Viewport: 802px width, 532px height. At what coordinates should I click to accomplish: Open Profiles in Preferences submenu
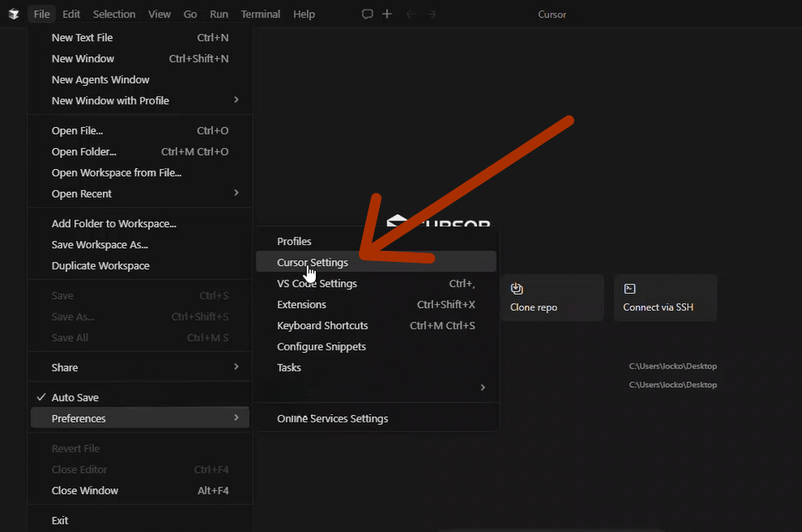(x=376, y=242)
